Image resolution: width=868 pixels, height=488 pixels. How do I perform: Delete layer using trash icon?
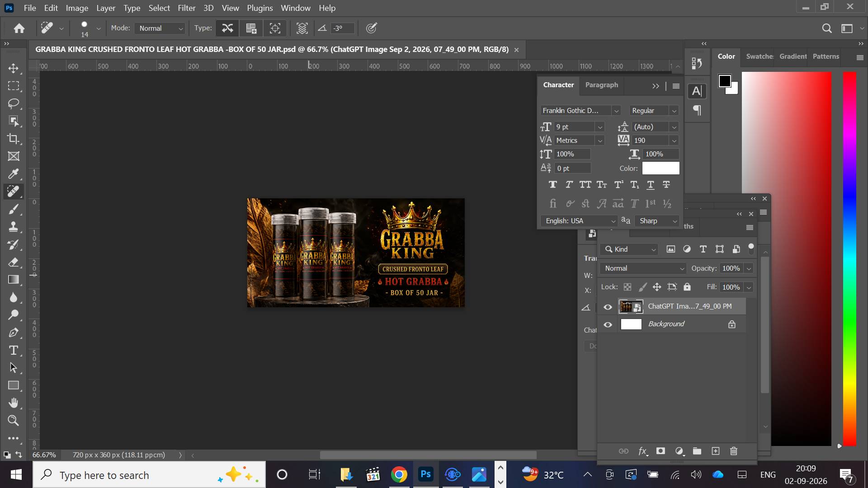coord(734,451)
